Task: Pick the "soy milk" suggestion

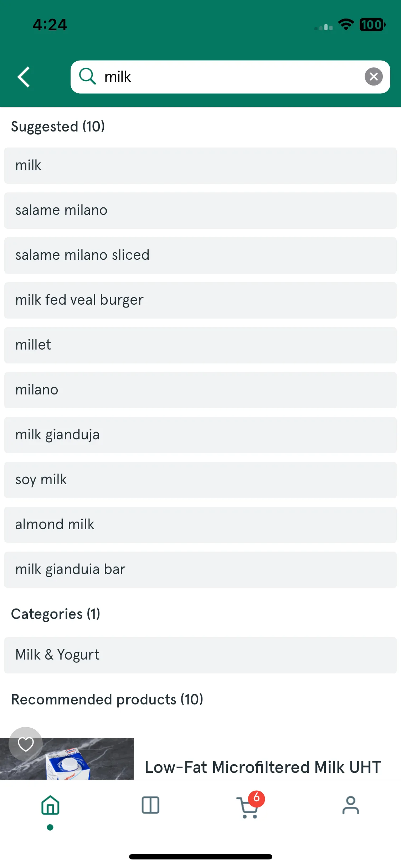Action: [x=200, y=480]
